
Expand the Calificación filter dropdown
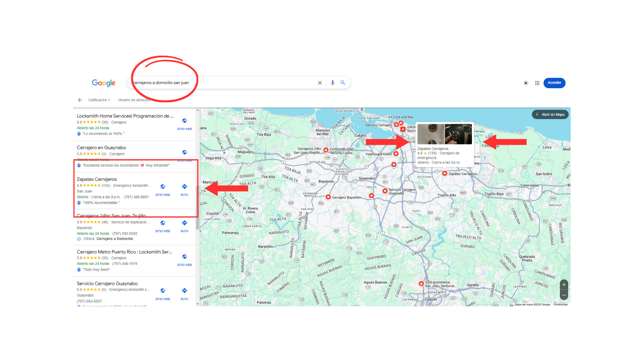coord(99,100)
